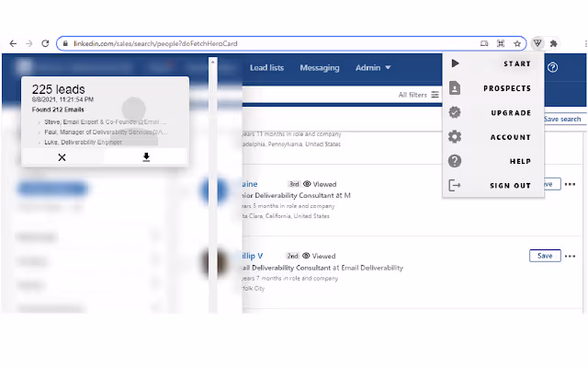The width and height of the screenshot is (588, 368).
Task: Click the eye Viewed icon on 3rd-degree lead
Action: pos(307,184)
